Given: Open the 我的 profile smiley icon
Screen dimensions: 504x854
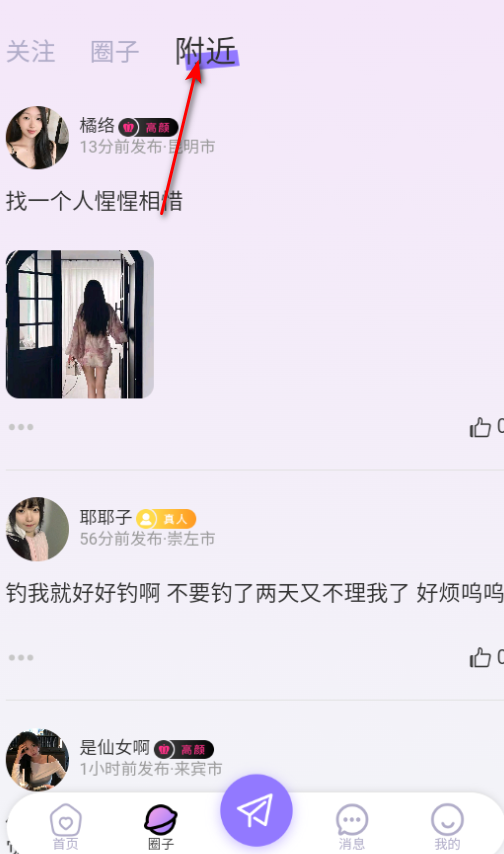Looking at the screenshot, I should pyautogui.click(x=447, y=827).
